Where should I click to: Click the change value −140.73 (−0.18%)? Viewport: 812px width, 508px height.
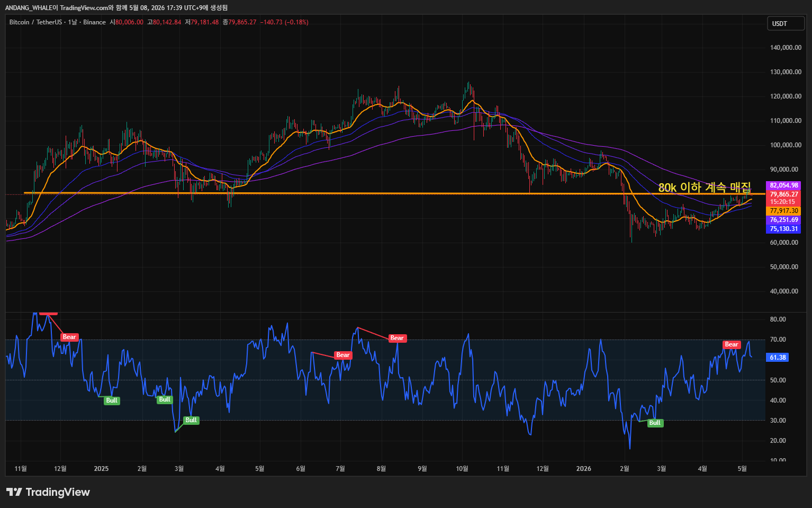click(284, 22)
